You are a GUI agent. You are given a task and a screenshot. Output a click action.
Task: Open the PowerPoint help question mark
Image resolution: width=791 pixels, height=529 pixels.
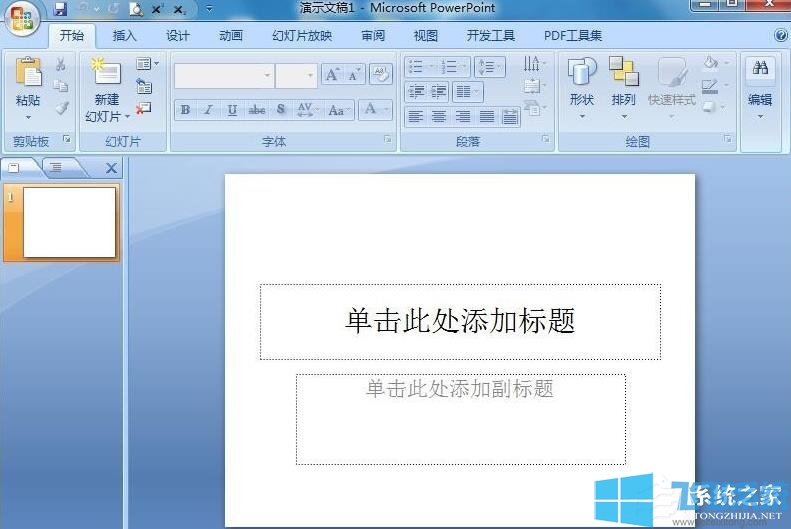coord(781,35)
